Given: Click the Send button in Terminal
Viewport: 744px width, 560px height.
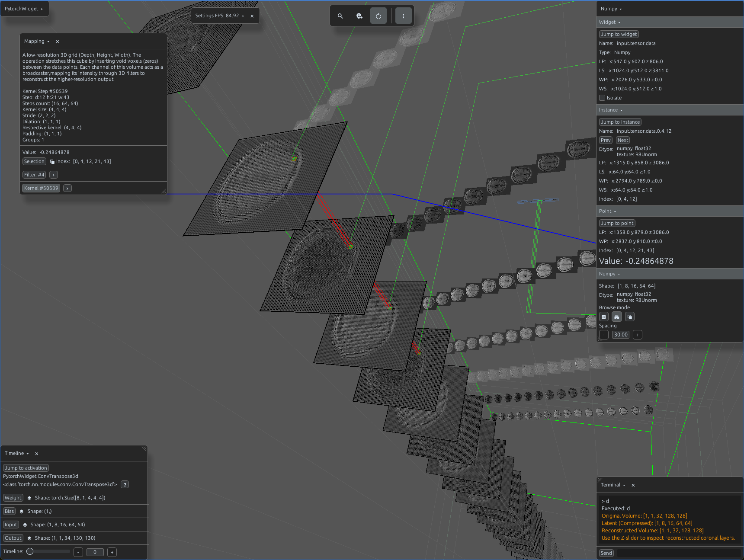Looking at the screenshot, I should [x=606, y=553].
